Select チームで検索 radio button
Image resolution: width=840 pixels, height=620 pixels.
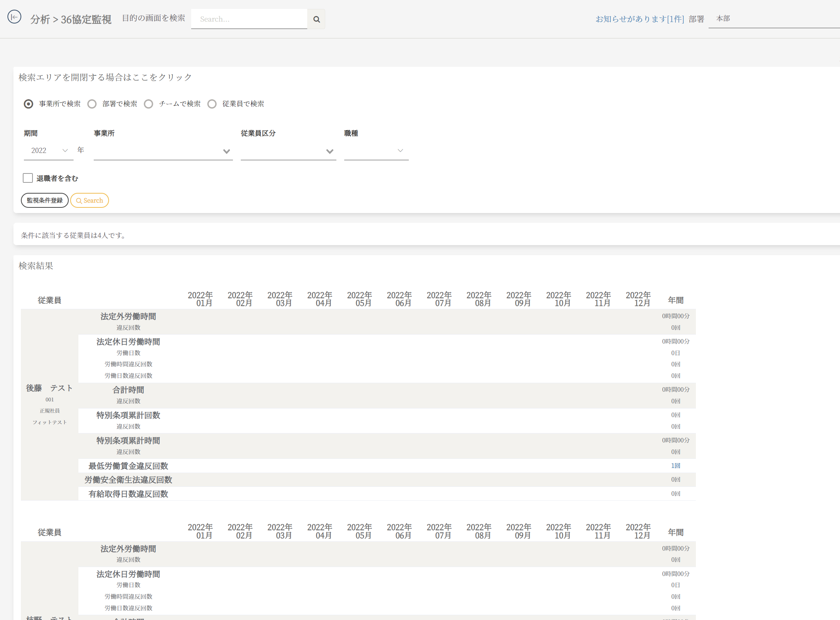coord(149,104)
